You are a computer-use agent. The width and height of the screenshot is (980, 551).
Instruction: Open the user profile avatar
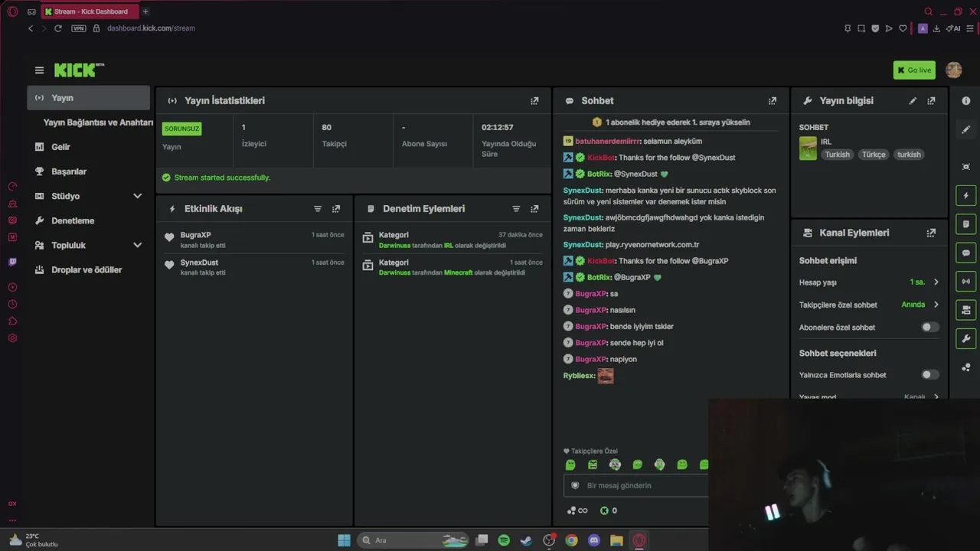[954, 70]
